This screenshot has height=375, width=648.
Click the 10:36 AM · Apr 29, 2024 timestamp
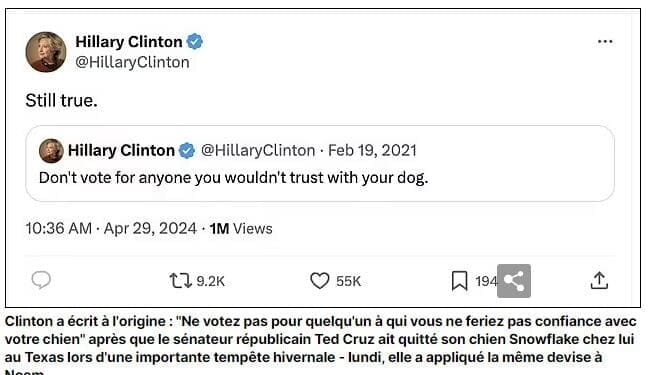point(111,228)
